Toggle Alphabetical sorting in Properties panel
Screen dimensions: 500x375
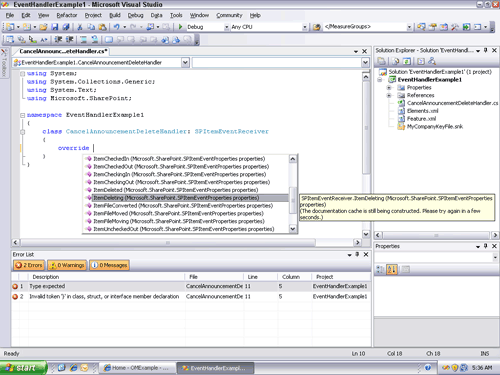392,269
